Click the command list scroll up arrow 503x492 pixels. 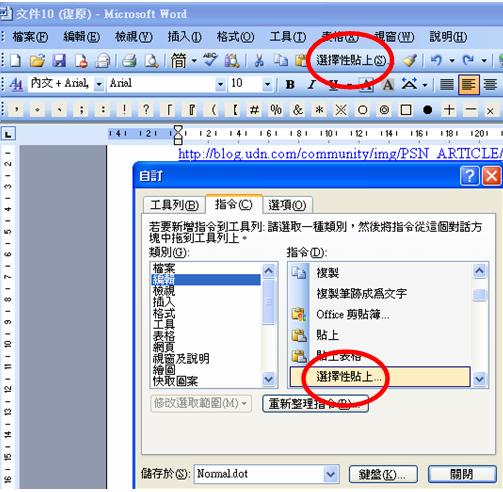click(479, 271)
